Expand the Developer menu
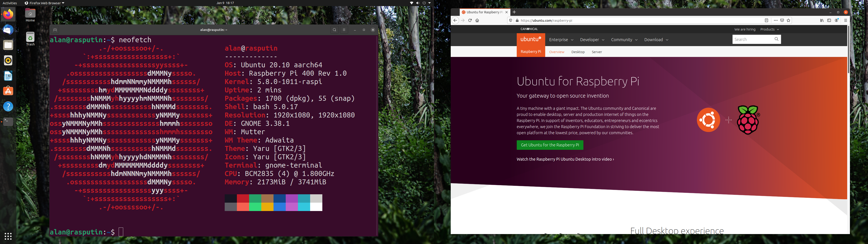This screenshot has width=868, height=244. coord(592,40)
